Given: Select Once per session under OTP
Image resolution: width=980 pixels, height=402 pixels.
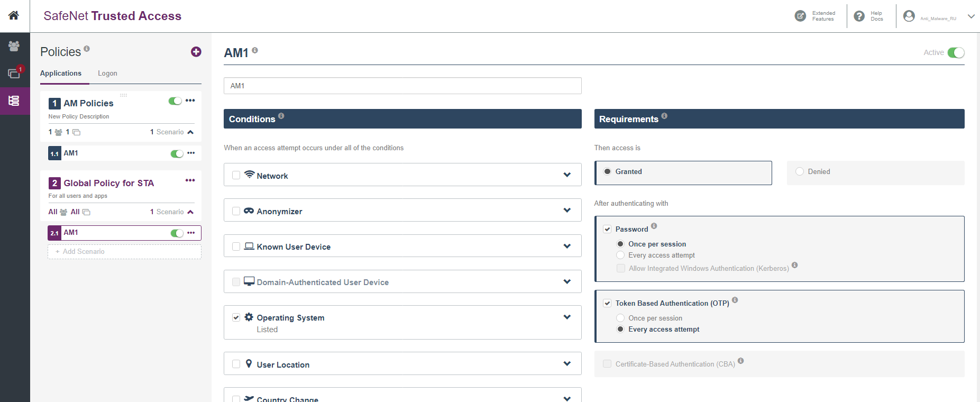Looking at the screenshot, I should (620, 318).
